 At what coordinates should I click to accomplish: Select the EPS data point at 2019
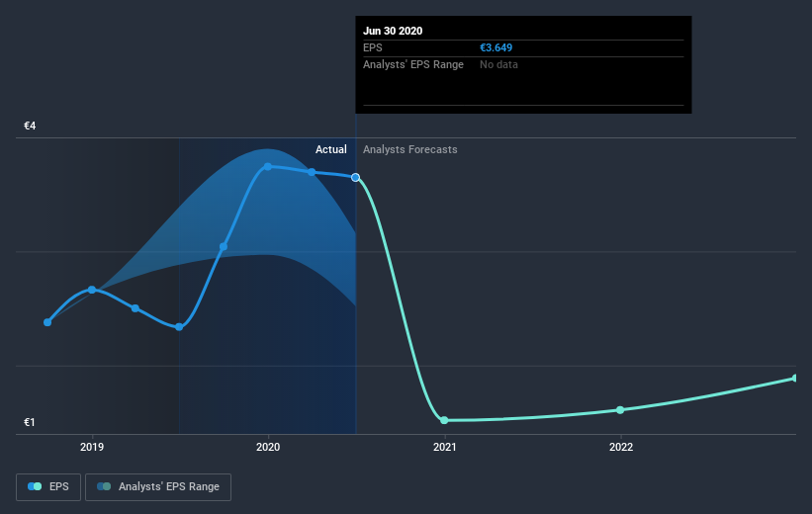[92, 290]
